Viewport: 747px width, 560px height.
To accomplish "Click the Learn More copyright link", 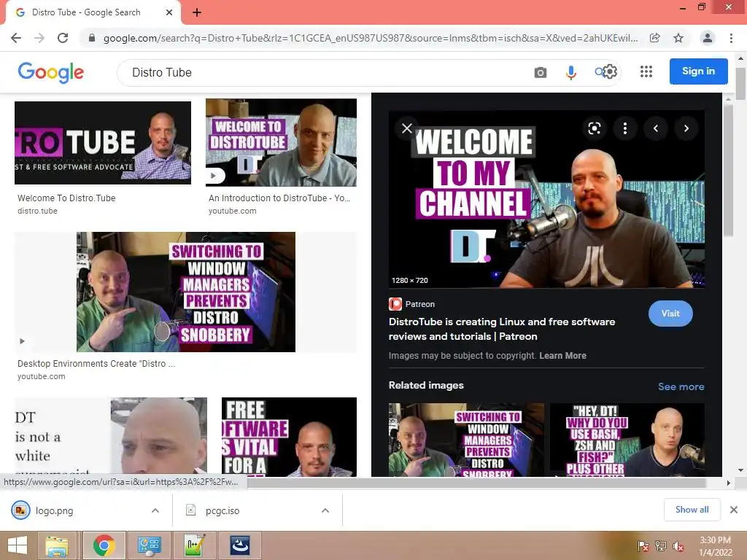I will click(562, 356).
